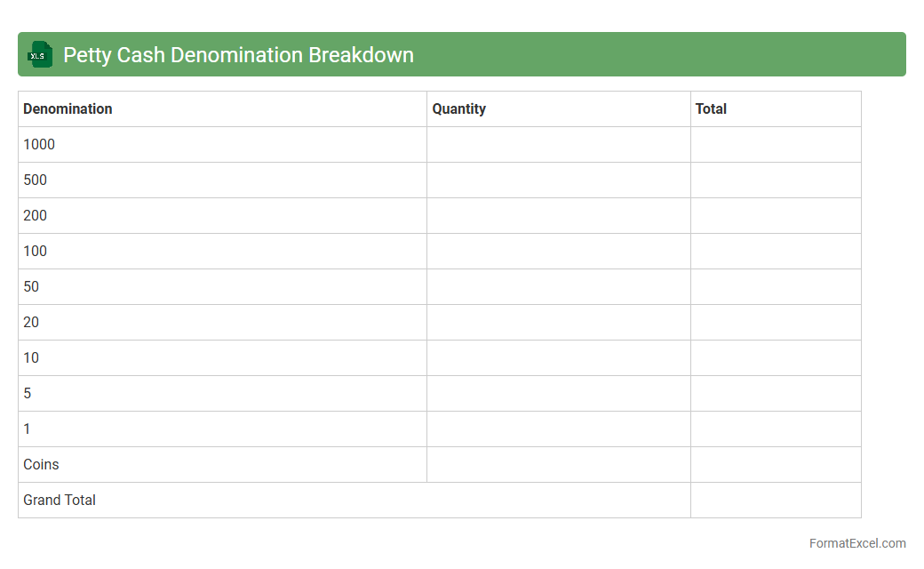Click the Total cell for 1

click(775, 429)
